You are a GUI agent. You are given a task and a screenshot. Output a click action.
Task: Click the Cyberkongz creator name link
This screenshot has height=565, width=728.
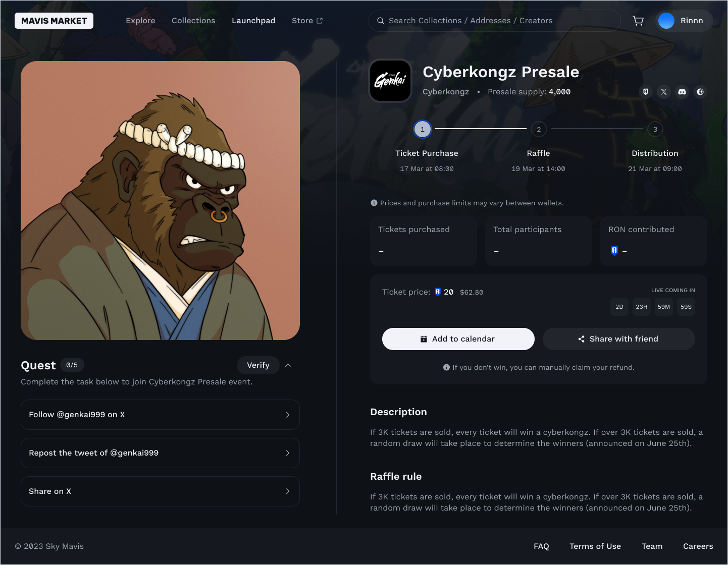click(x=446, y=92)
